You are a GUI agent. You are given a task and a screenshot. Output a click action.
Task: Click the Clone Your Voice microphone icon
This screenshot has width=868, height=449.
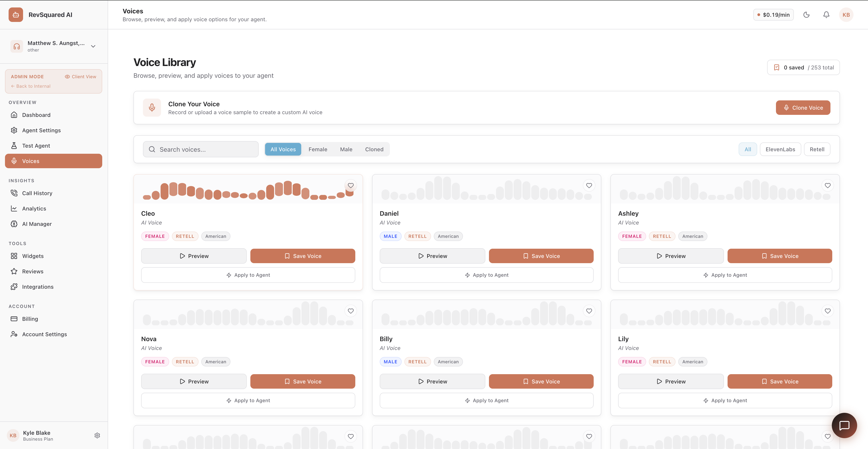pyautogui.click(x=152, y=108)
